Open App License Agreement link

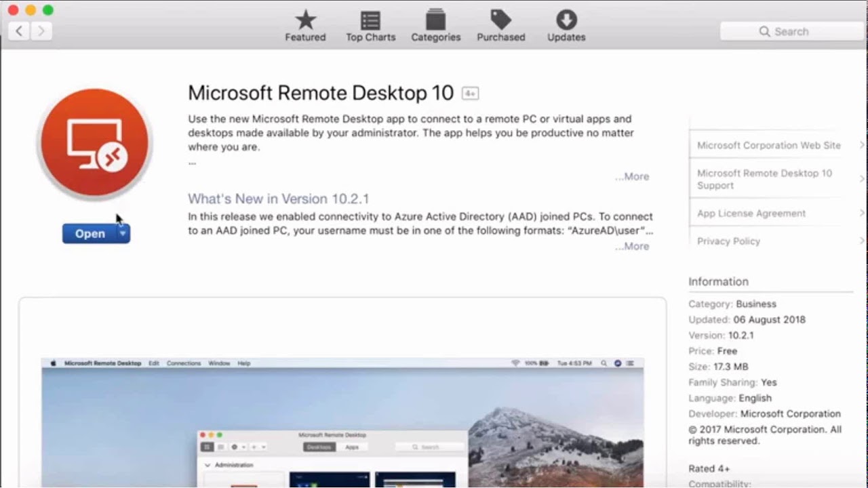point(751,213)
